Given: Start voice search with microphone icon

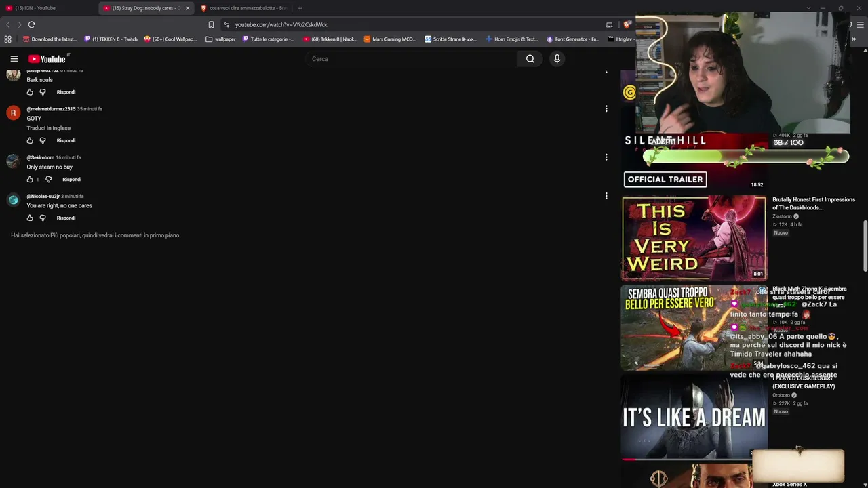Looking at the screenshot, I should [557, 59].
